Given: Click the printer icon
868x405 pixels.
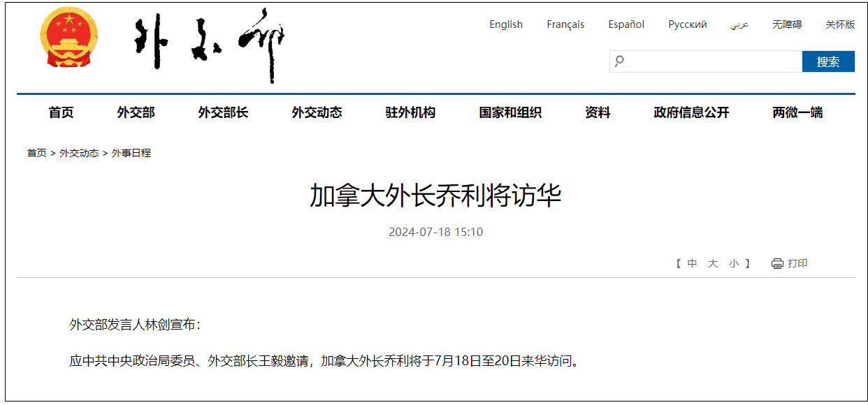Looking at the screenshot, I should [x=777, y=264].
